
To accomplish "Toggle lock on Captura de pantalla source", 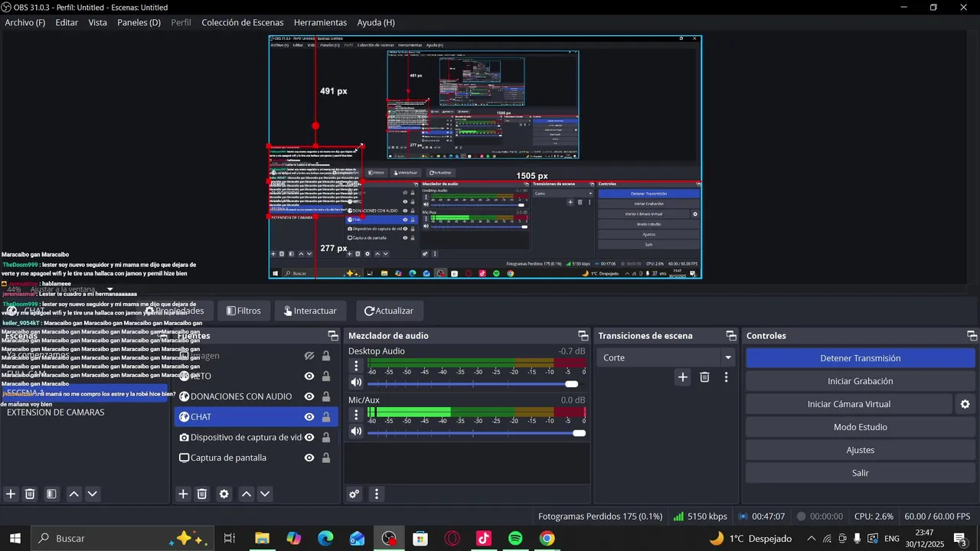I will coord(326,458).
